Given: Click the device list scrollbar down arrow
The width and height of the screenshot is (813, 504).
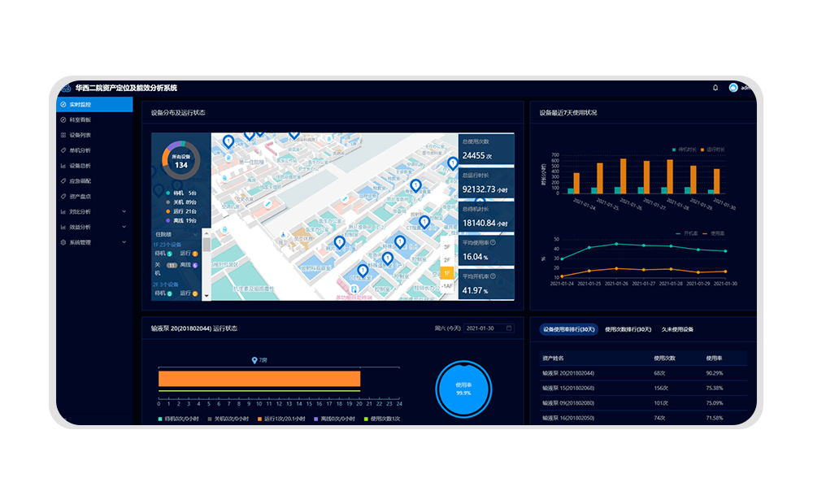Looking at the screenshot, I should (207, 296).
